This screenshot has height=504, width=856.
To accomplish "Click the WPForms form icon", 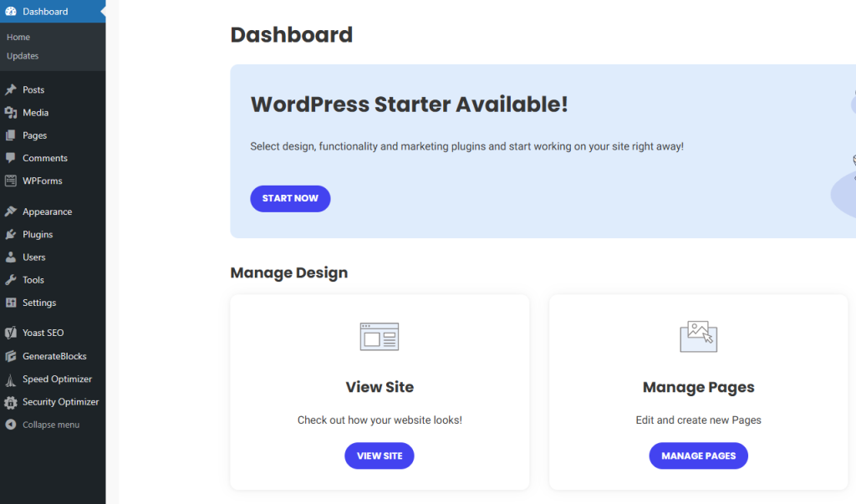I will click(10, 181).
